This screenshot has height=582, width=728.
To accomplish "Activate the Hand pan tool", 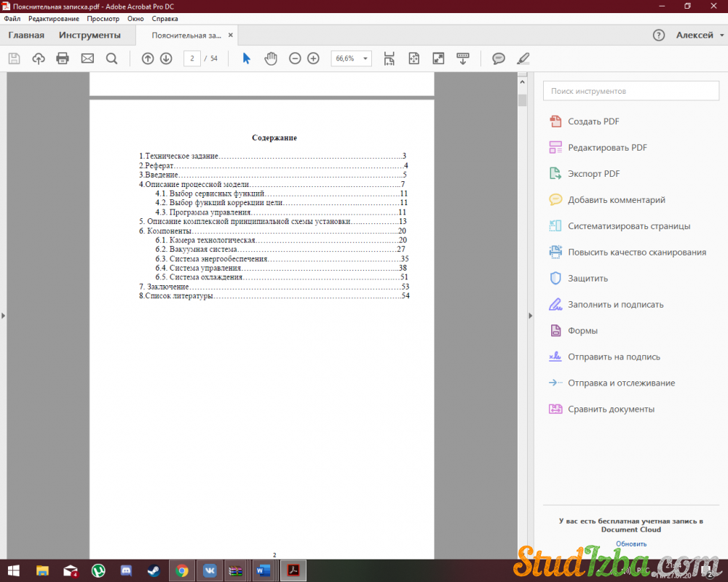I will click(271, 58).
